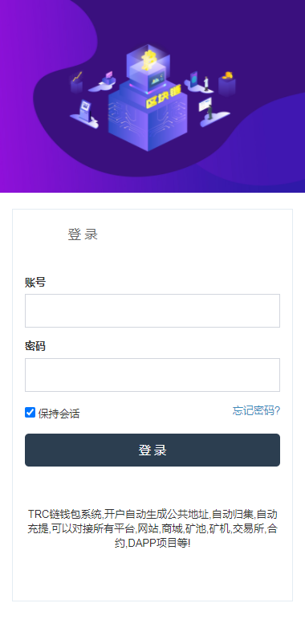Click the 密码 field label
This screenshot has height=644, width=305.
click(35, 346)
